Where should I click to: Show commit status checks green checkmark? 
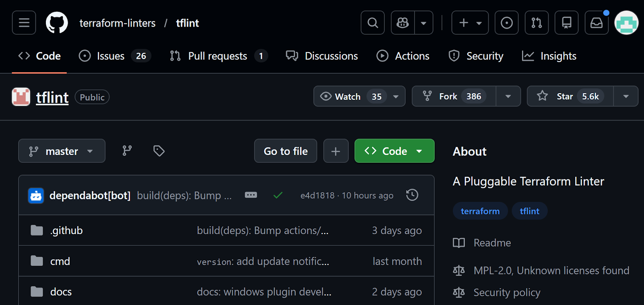pyautogui.click(x=278, y=195)
